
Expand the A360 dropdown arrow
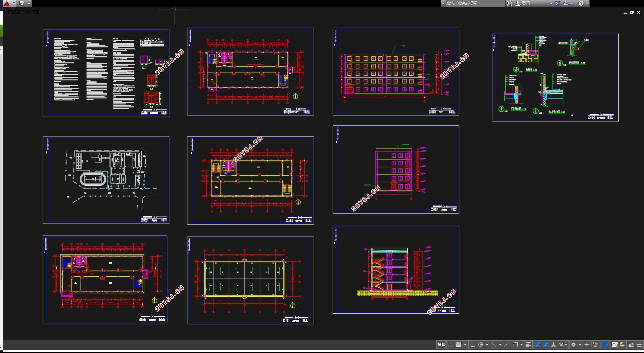571,3
